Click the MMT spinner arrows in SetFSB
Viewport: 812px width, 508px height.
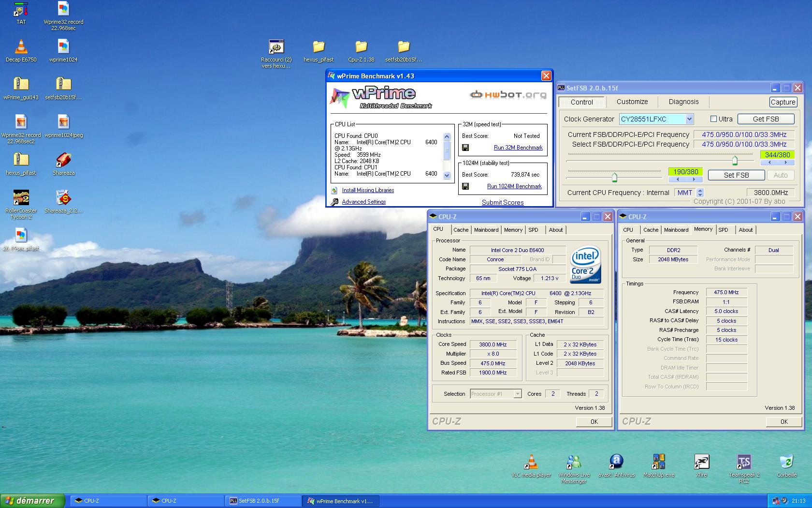point(700,193)
